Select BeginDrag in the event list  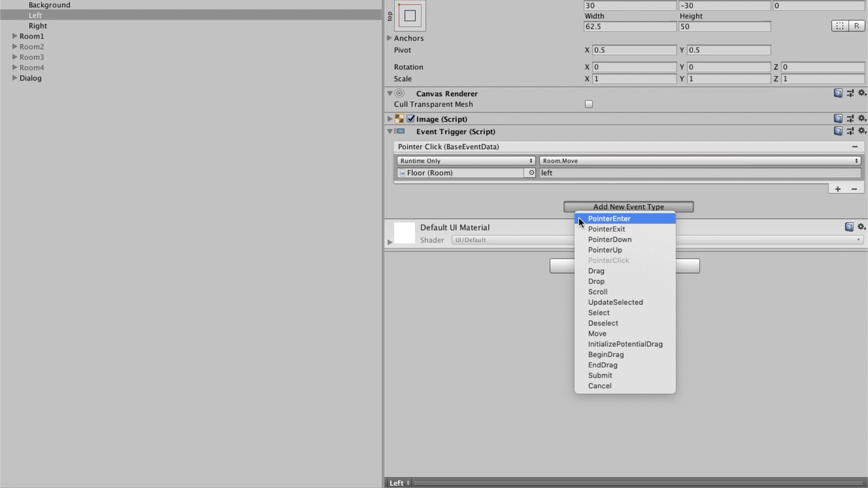606,354
